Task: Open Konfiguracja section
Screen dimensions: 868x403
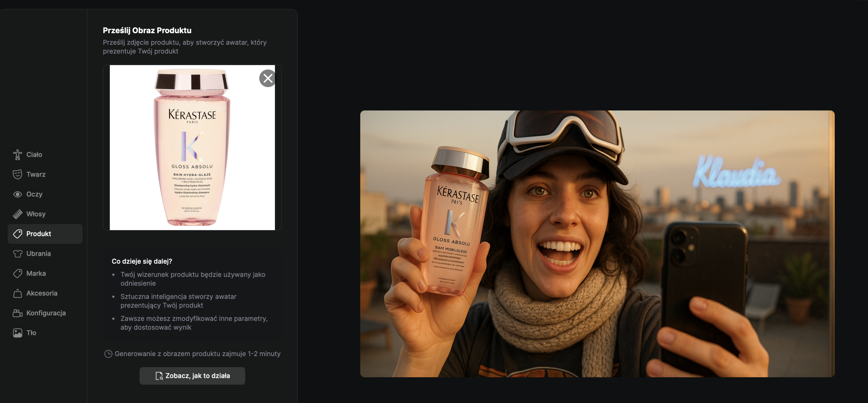Action: coord(45,313)
